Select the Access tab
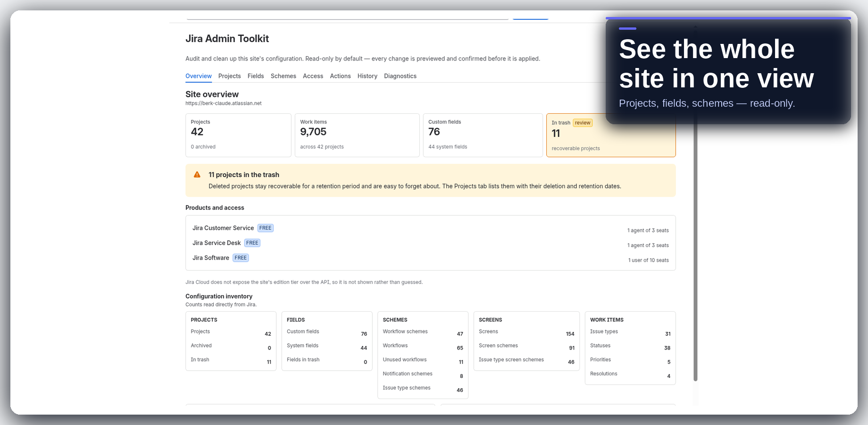Viewport: 868px width, 425px height. (x=313, y=76)
